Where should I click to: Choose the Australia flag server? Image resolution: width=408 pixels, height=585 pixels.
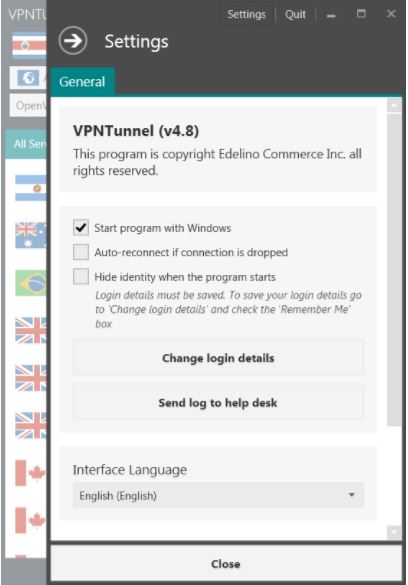(31, 235)
